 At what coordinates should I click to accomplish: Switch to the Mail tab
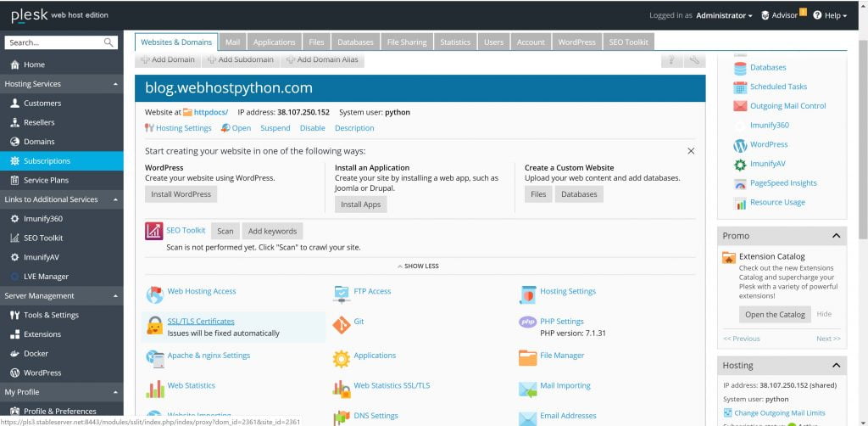(x=232, y=42)
